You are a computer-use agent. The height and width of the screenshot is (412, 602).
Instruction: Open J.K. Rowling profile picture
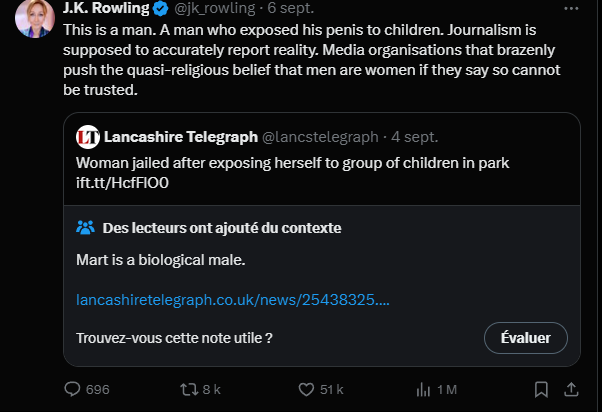tap(34, 17)
